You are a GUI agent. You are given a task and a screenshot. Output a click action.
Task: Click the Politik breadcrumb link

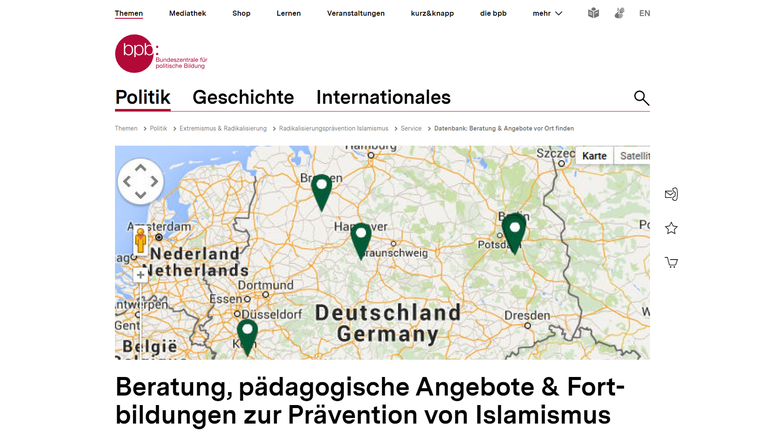coord(158,128)
